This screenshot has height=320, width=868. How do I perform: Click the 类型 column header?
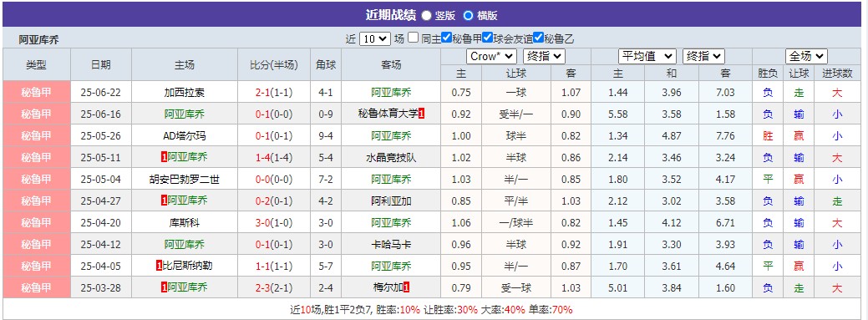37,65
